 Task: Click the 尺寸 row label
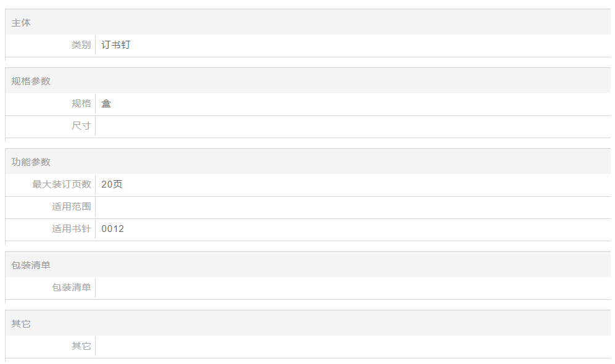click(81, 126)
